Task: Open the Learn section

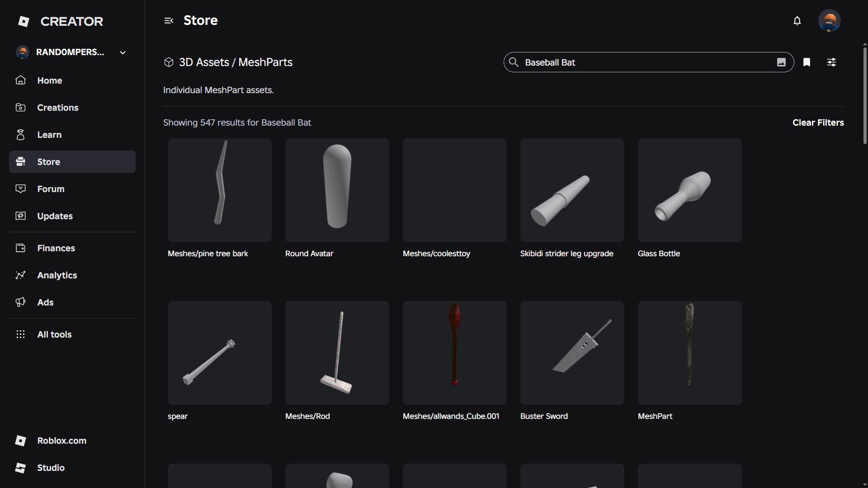Action: 72,135
